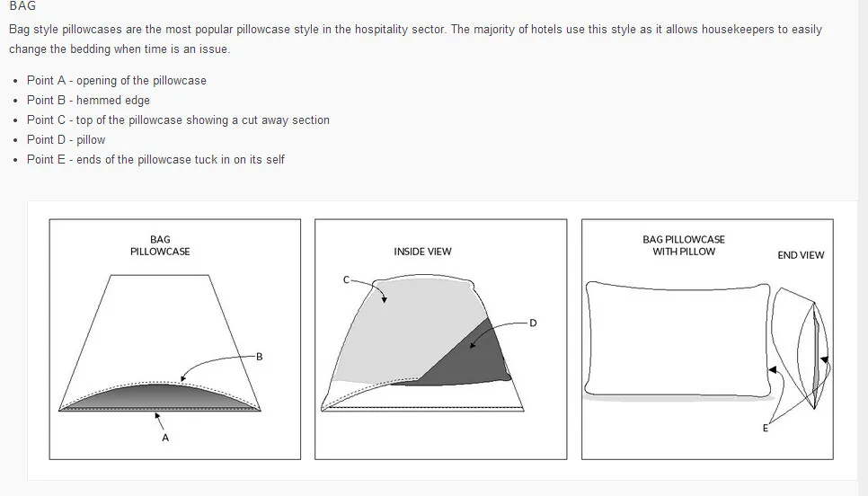Click label B in the first diagram
This screenshot has height=496, width=868.
point(260,357)
